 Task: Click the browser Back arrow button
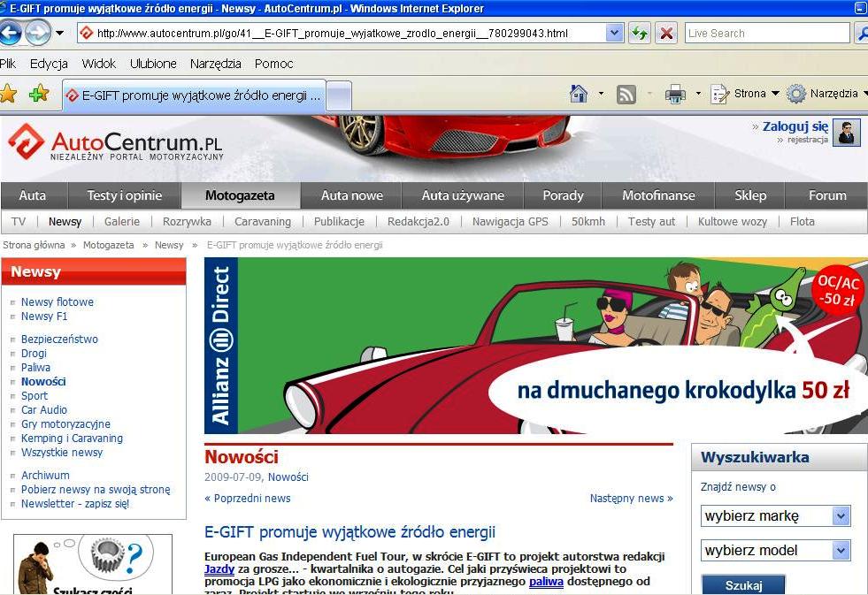(11, 34)
